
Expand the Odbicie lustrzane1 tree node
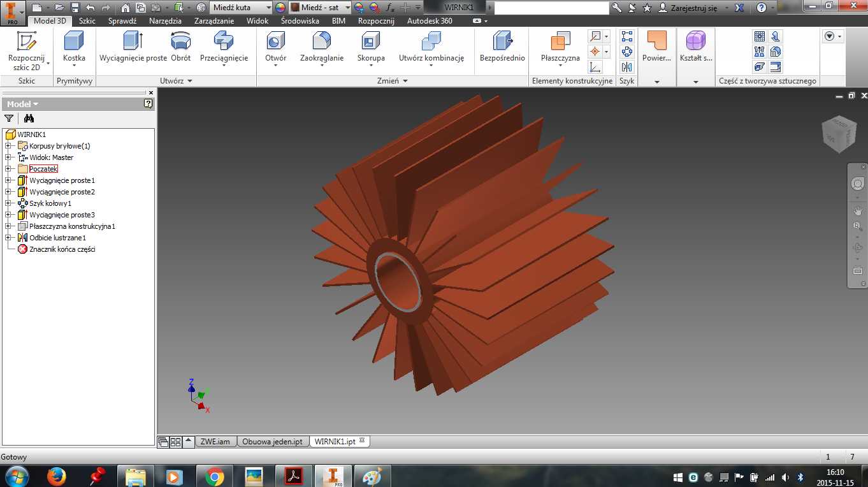(x=8, y=238)
